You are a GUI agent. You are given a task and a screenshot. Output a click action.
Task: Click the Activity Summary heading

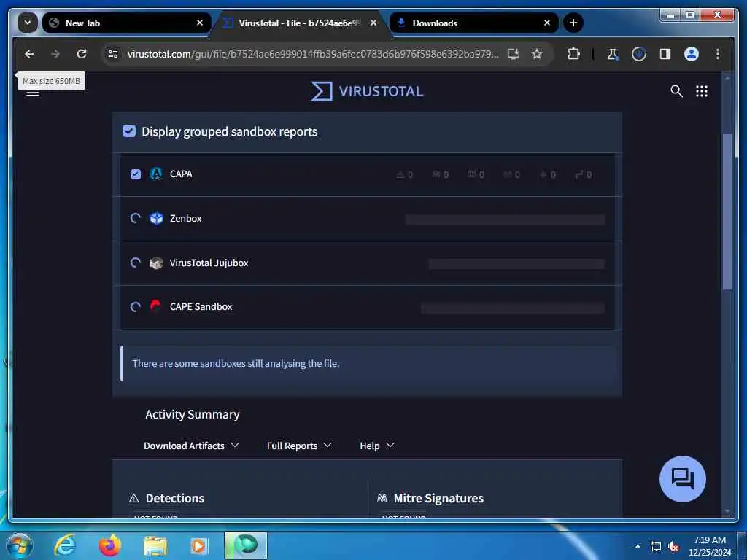(193, 414)
